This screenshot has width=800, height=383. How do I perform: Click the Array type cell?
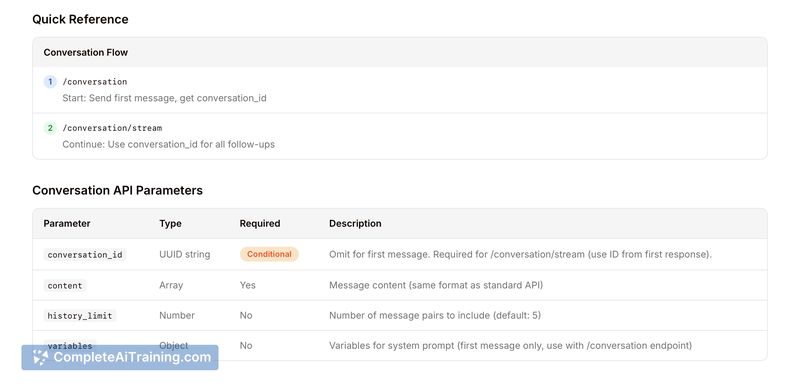171,285
